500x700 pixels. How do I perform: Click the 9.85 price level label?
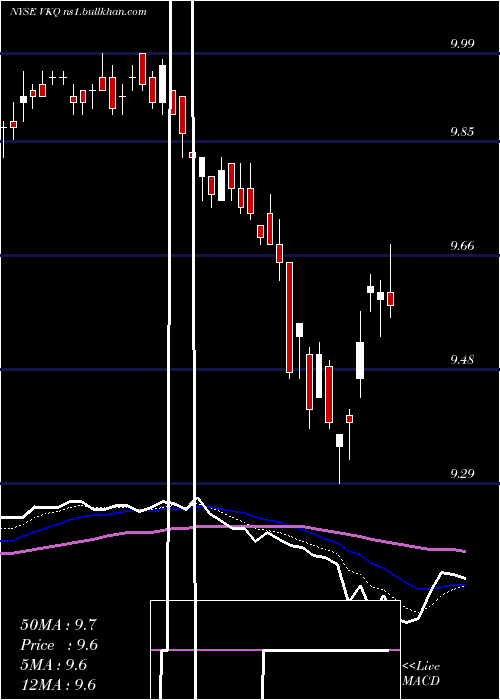point(462,132)
